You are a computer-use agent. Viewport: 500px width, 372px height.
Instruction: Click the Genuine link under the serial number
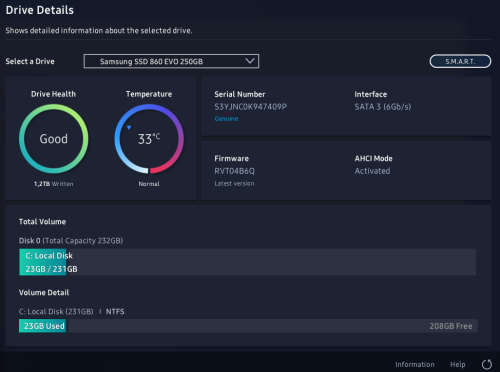(226, 119)
